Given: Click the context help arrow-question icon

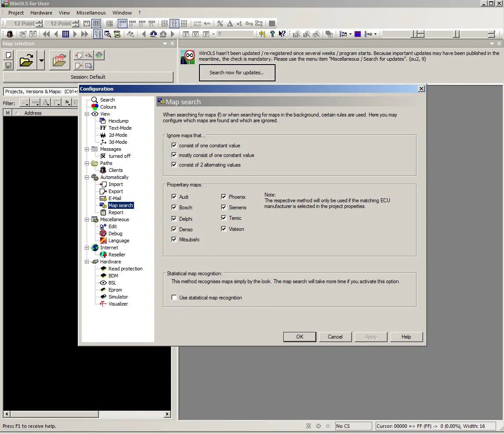Looking at the screenshot, I should [x=282, y=34].
